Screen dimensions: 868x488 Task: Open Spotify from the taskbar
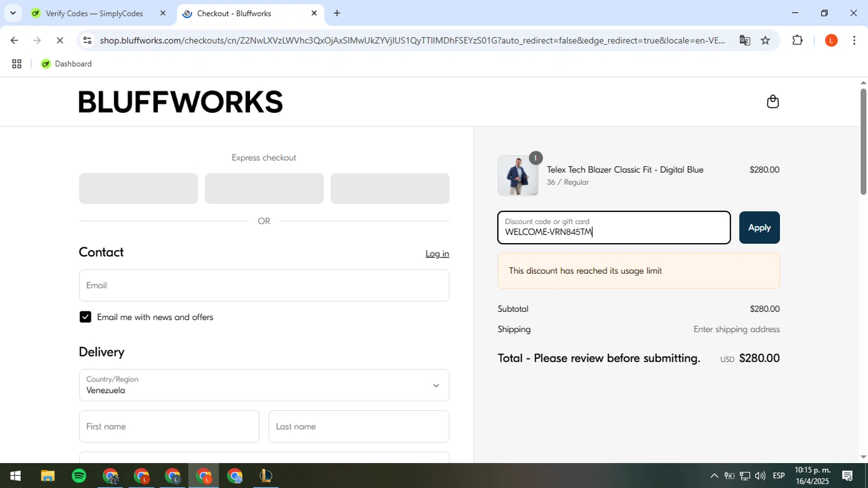click(79, 476)
